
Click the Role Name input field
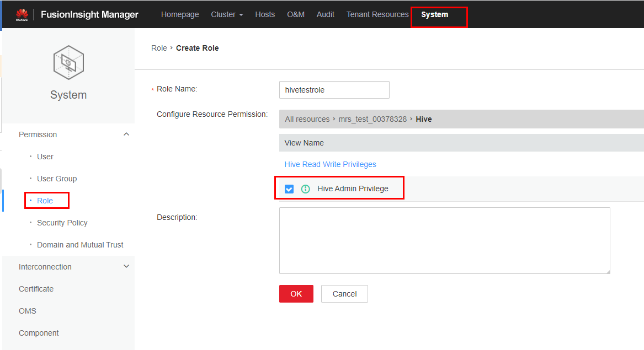(334, 90)
